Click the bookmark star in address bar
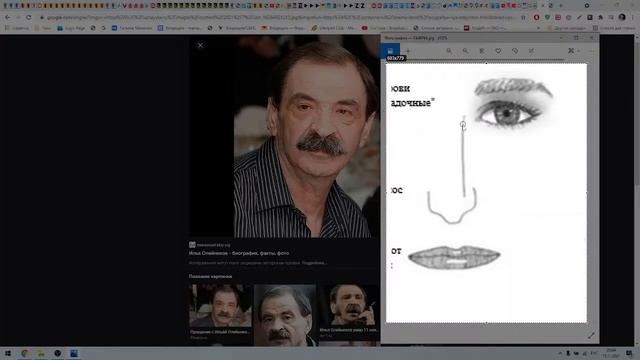The width and height of the screenshot is (640, 360). click(x=523, y=18)
